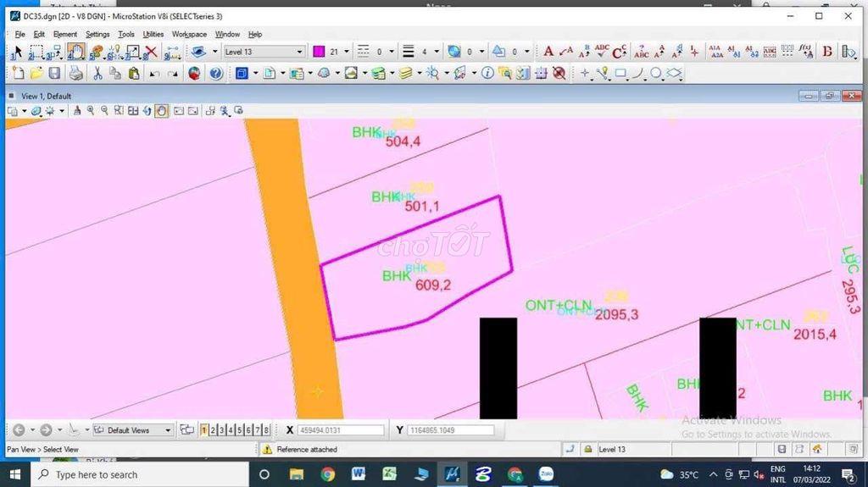Toggle view 8 button in view groups
The width and height of the screenshot is (868, 487).
(266, 430)
